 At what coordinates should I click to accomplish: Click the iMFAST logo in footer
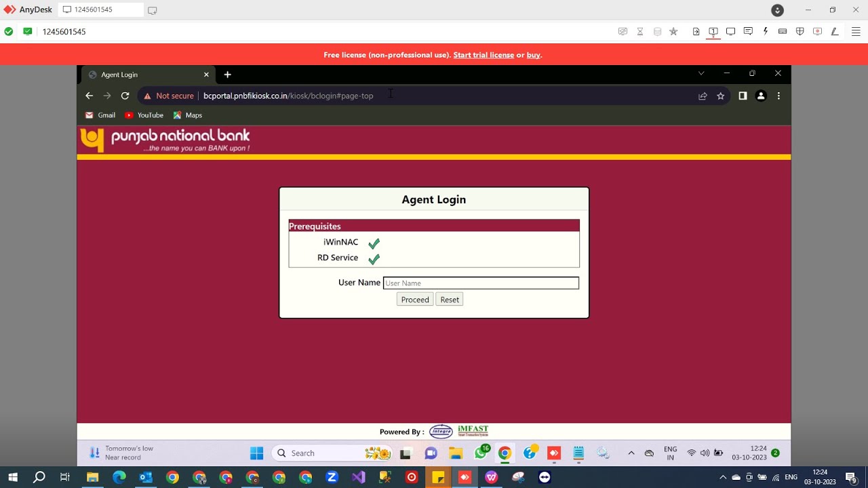[x=473, y=430]
